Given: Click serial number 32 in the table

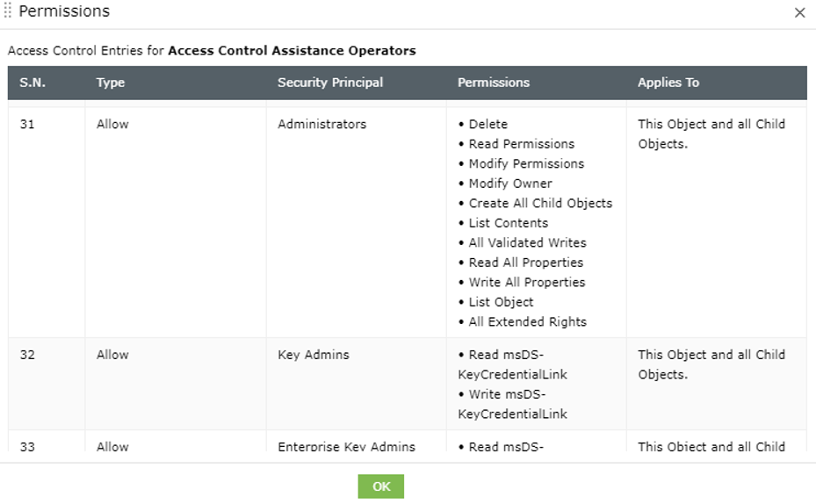Looking at the screenshot, I should [27, 355].
